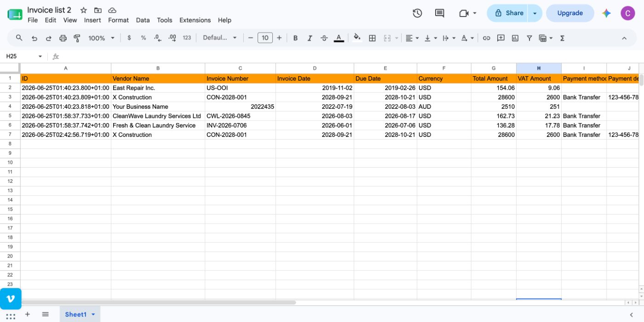The width and height of the screenshot is (644, 322).
Task: Open the Share options arrow
Action: [x=535, y=13]
